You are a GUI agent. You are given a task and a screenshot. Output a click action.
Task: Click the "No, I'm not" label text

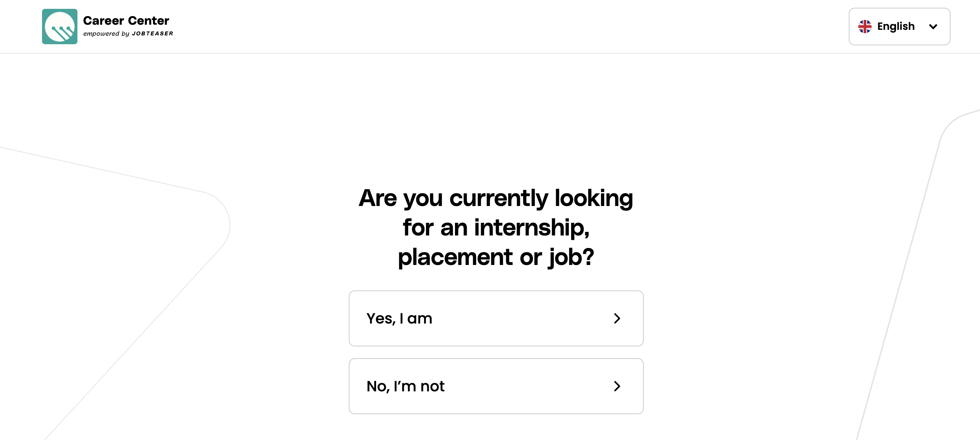point(405,386)
